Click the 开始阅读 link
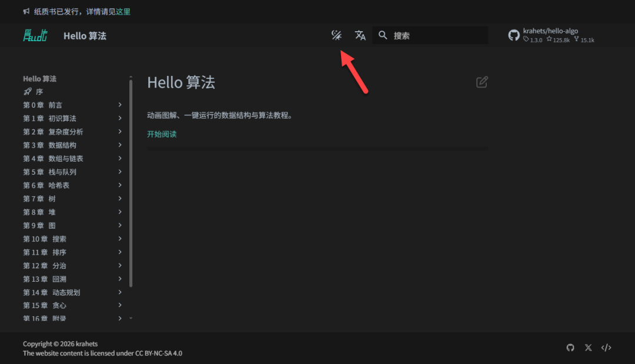The height and width of the screenshot is (364, 635). pos(162,134)
